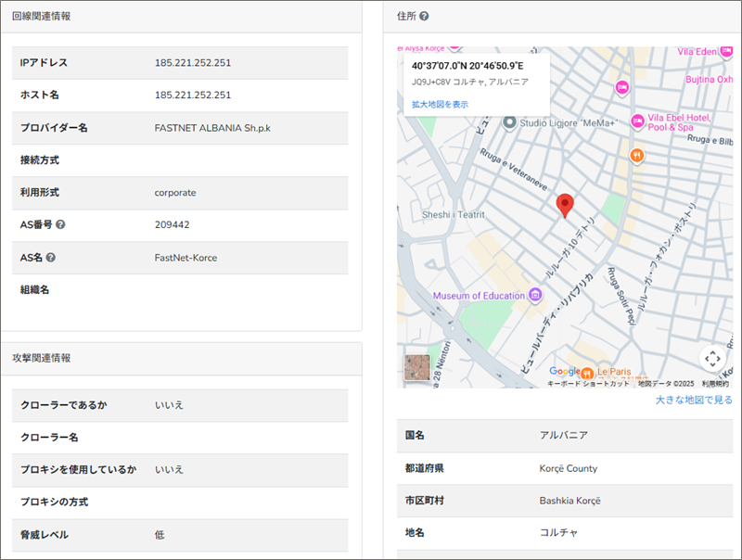
Task: Click the red location pin on map
Action: click(565, 206)
